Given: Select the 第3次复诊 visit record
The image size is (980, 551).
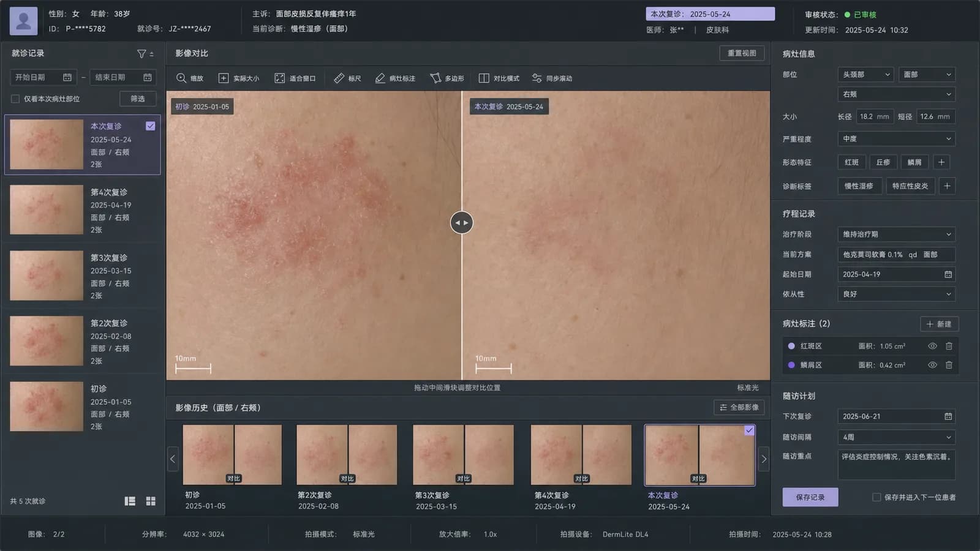Looking at the screenshot, I should [83, 275].
